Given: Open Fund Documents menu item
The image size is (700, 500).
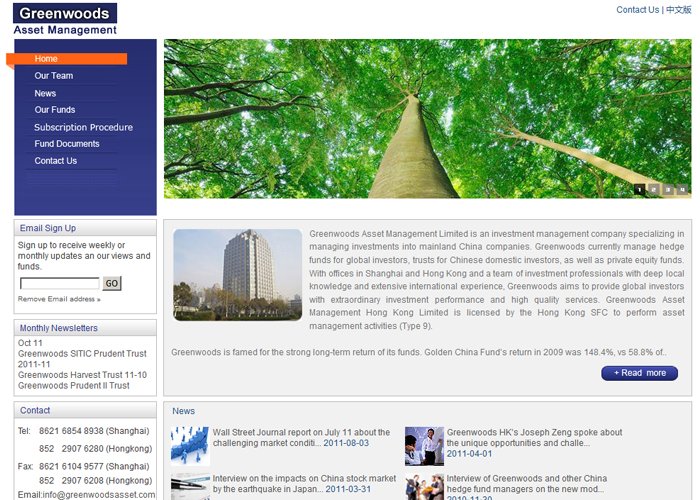Looking at the screenshot, I should click(67, 144).
